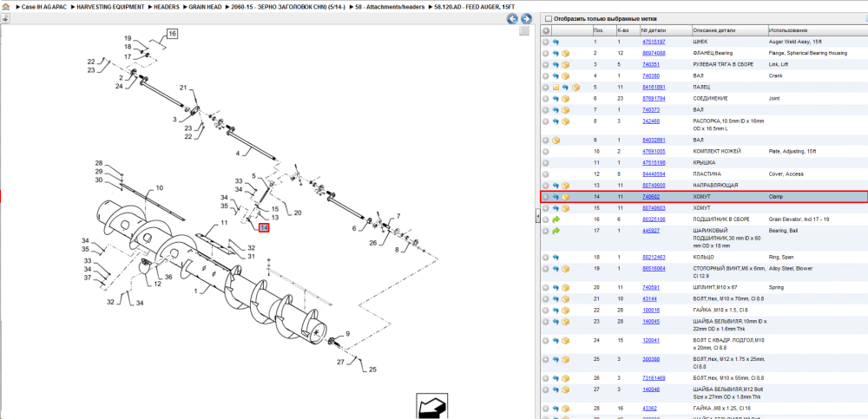Open Case IH AG APAC breadcrumb

tap(44, 7)
